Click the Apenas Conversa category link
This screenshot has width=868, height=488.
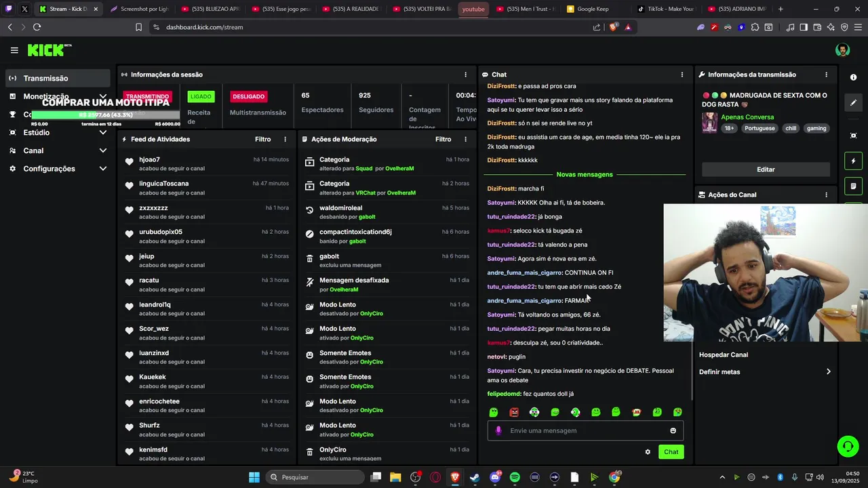[x=747, y=117]
